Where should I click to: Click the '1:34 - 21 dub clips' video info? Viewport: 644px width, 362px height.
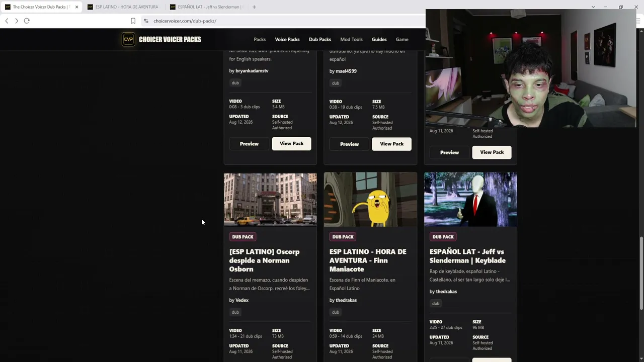tap(246, 336)
